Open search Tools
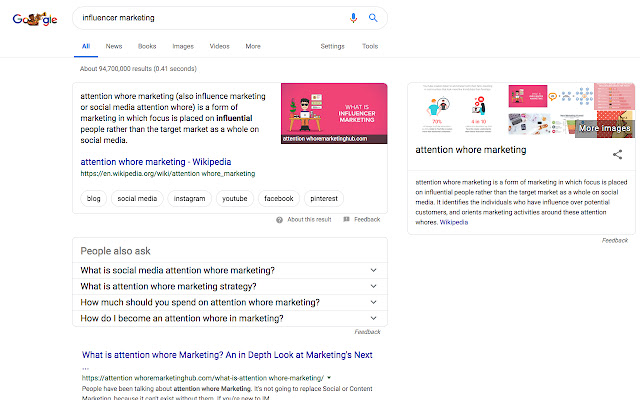This screenshot has height=400, width=640. [370, 46]
